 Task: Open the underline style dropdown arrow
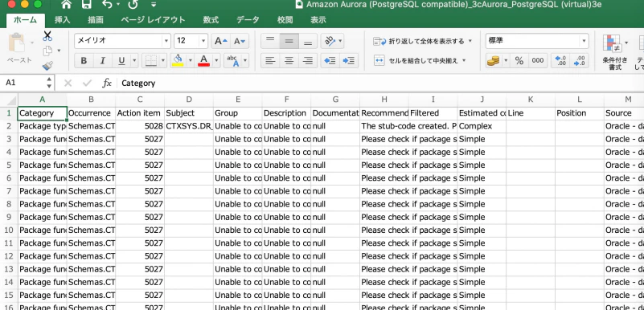(134, 61)
